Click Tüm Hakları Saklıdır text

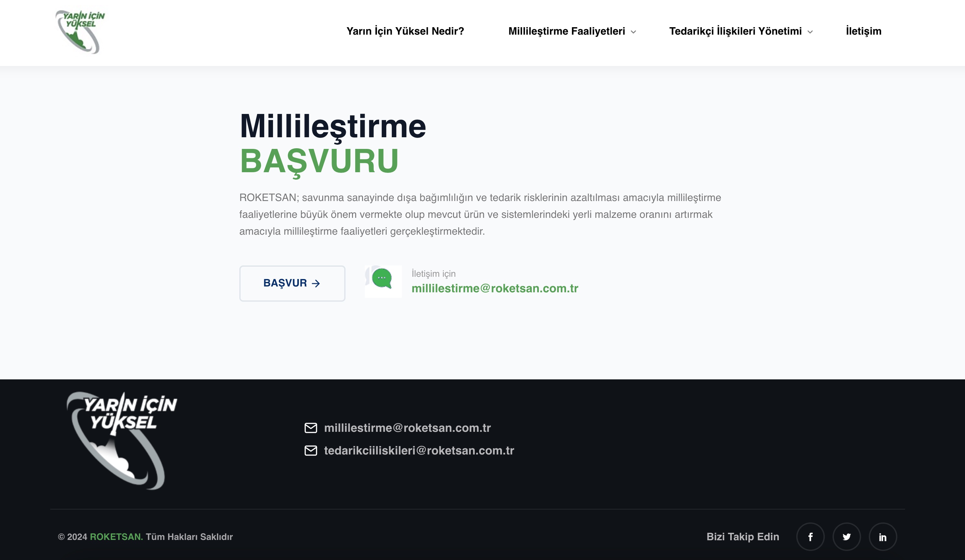[x=189, y=537]
